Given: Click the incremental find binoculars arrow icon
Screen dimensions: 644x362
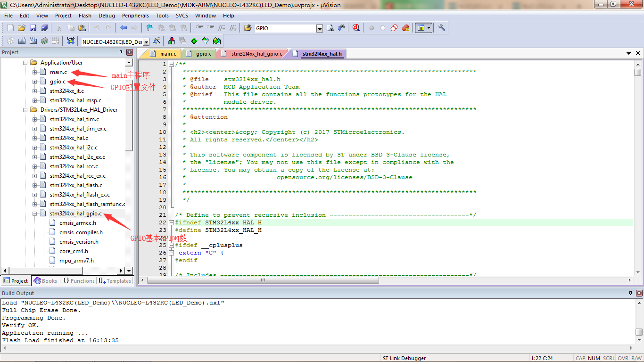Looking at the screenshot, I should pos(341,28).
